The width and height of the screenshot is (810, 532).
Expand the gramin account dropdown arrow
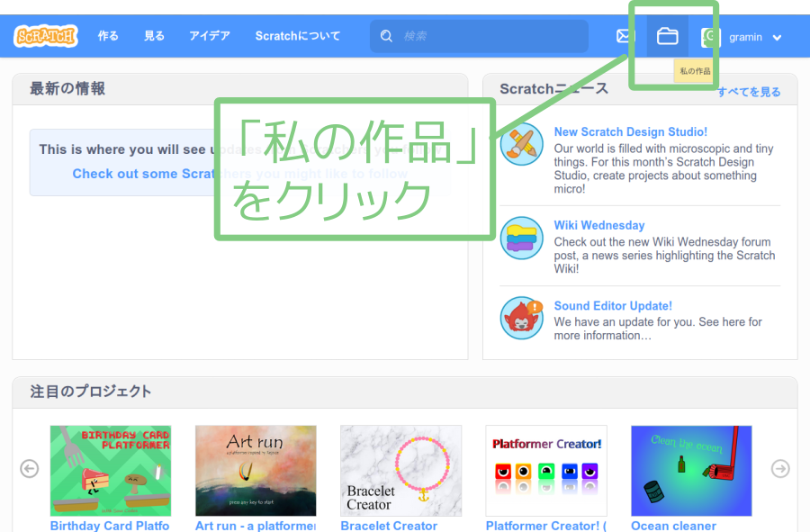(777, 37)
